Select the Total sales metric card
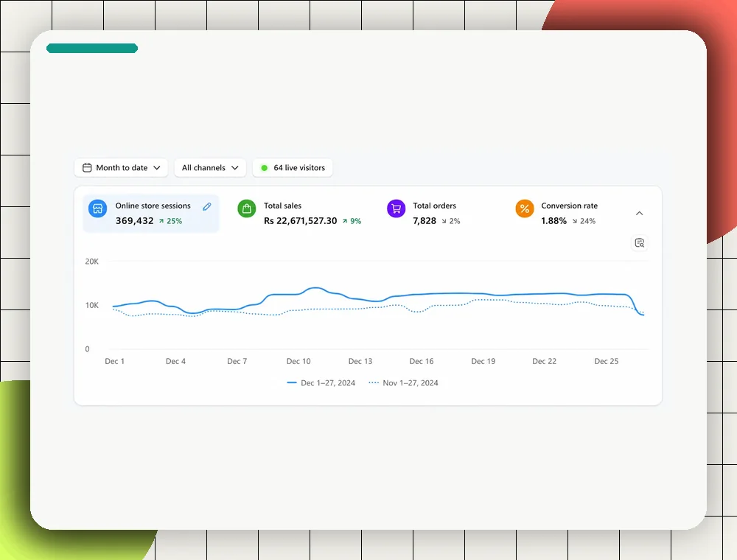The image size is (737, 560). click(x=299, y=213)
